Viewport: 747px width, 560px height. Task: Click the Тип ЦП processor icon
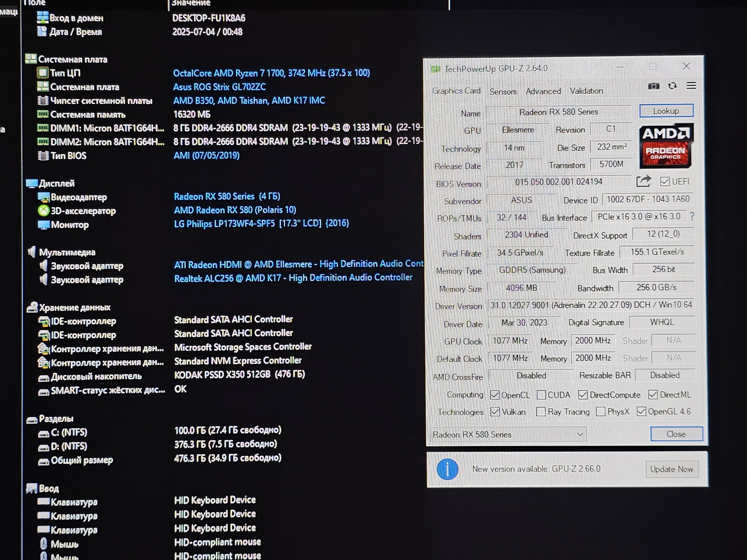pyautogui.click(x=43, y=73)
